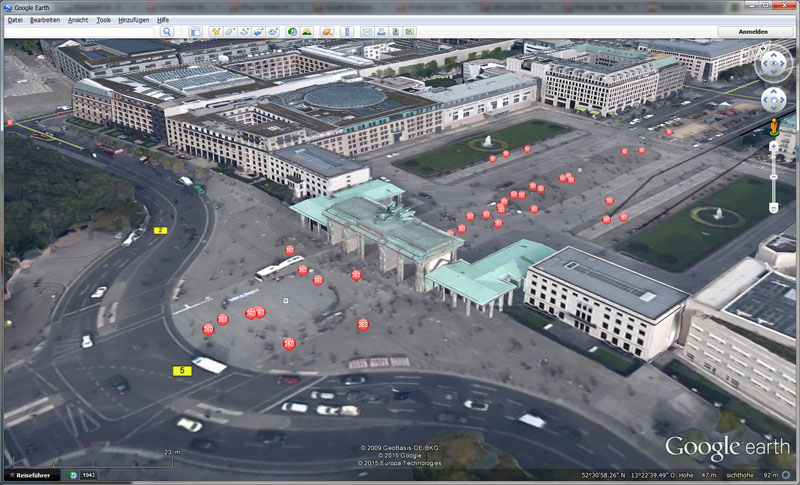This screenshot has width=800, height=485.
Task: Open the Ansicht menu
Action: [78, 20]
